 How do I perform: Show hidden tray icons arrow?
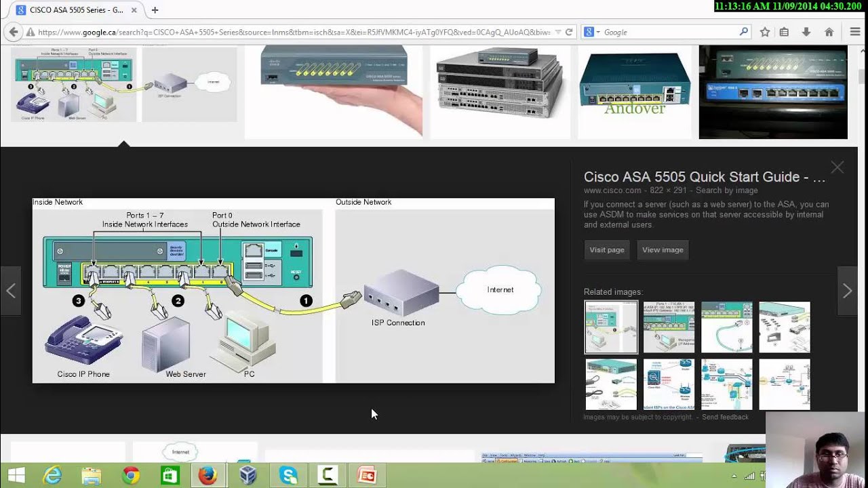(734, 476)
